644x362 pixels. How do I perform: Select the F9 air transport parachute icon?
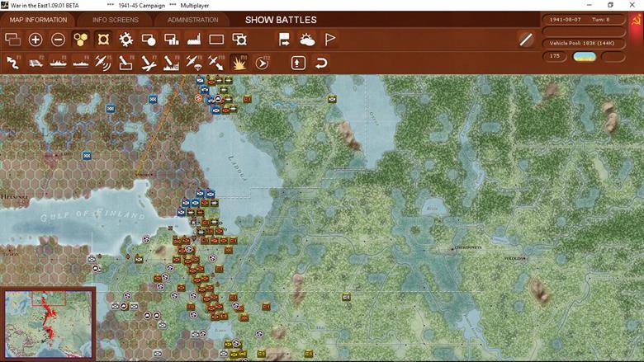[194, 63]
